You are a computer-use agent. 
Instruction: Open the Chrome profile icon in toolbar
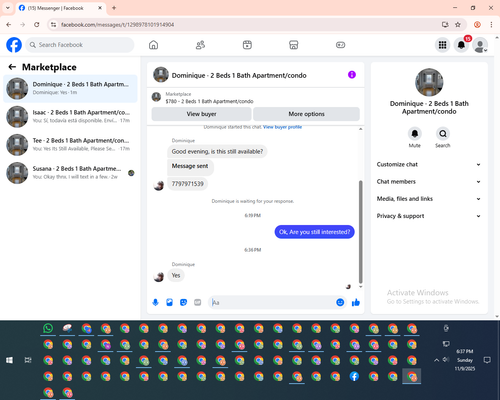coord(477,25)
